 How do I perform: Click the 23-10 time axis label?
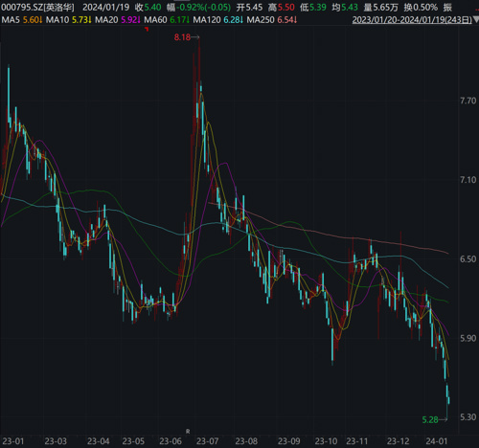coord(326,441)
